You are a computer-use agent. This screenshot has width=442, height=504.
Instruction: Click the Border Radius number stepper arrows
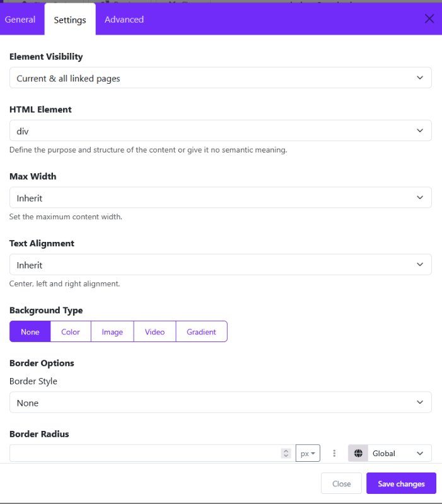pos(286,454)
